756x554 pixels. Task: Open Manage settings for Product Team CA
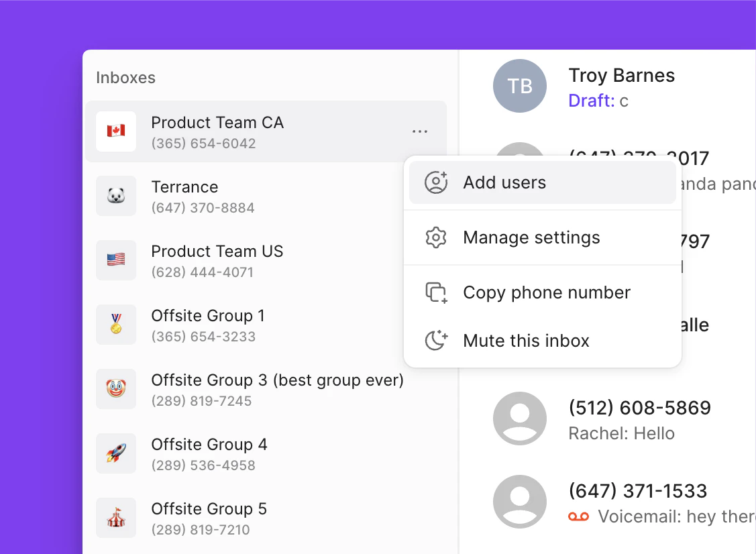[x=531, y=237]
